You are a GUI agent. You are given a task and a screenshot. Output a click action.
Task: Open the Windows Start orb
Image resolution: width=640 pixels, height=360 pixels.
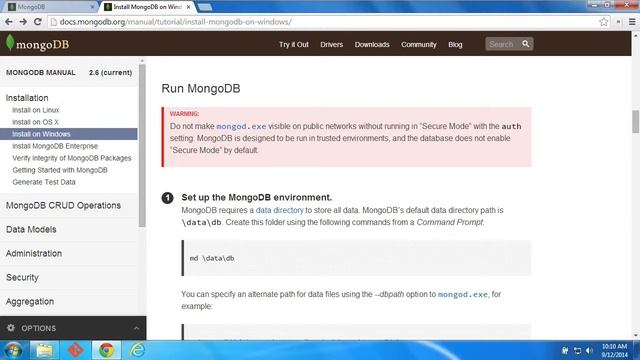point(13,350)
